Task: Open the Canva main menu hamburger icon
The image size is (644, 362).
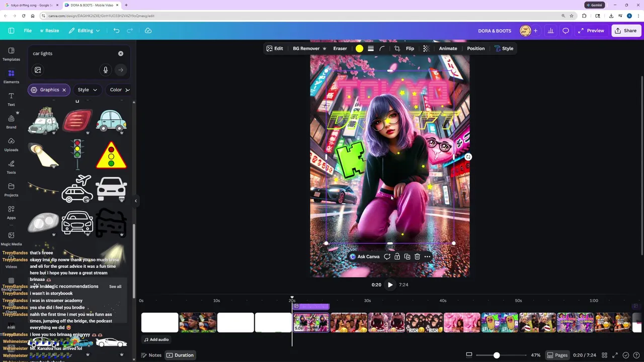Action: (x=11, y=31)
